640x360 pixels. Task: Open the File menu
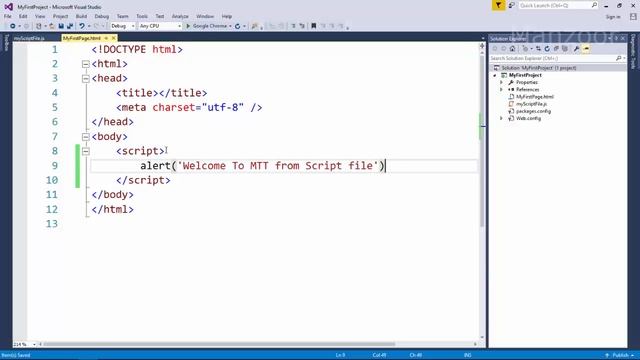(x=8, y=16)
